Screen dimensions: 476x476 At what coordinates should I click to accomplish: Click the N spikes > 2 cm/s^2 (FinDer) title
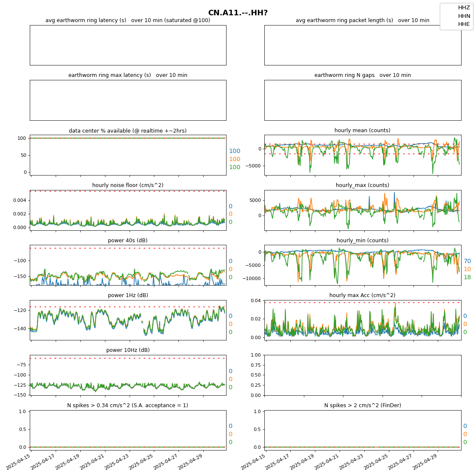click(363, 405)
